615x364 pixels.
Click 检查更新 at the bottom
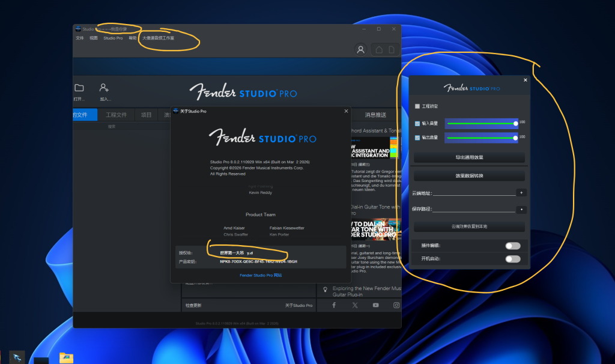coord(193,305)
